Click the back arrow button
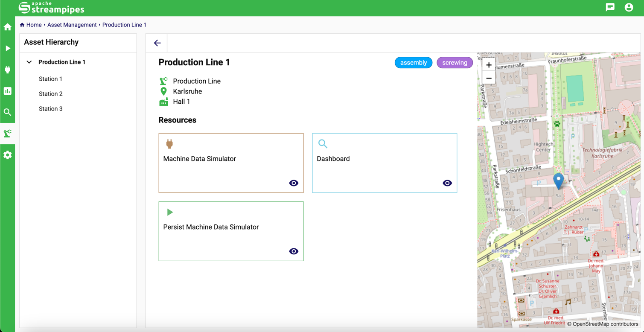The height and width of the screenshot is (332, 644). click(157, 43)
